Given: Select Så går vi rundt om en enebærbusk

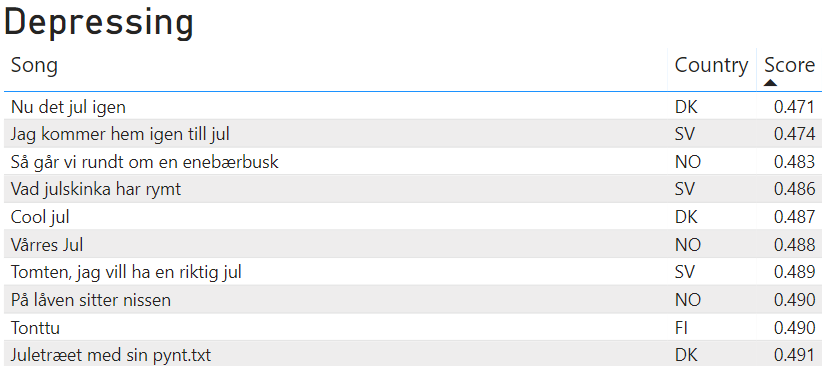Looking at the screenshot, I should (x=412, y=161).
